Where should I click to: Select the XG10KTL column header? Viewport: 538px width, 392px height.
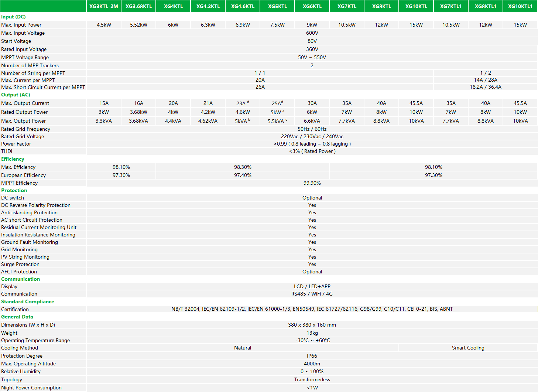pos(416,6)
